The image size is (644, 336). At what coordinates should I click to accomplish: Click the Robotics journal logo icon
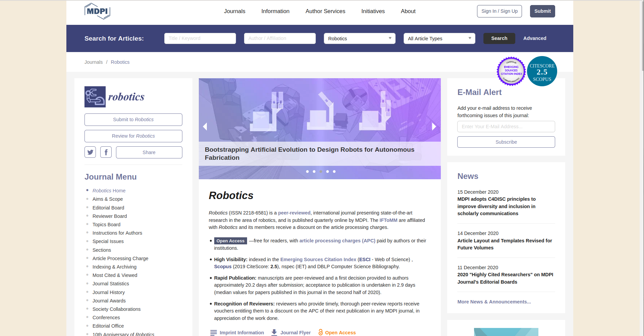(x=95, y=97)
